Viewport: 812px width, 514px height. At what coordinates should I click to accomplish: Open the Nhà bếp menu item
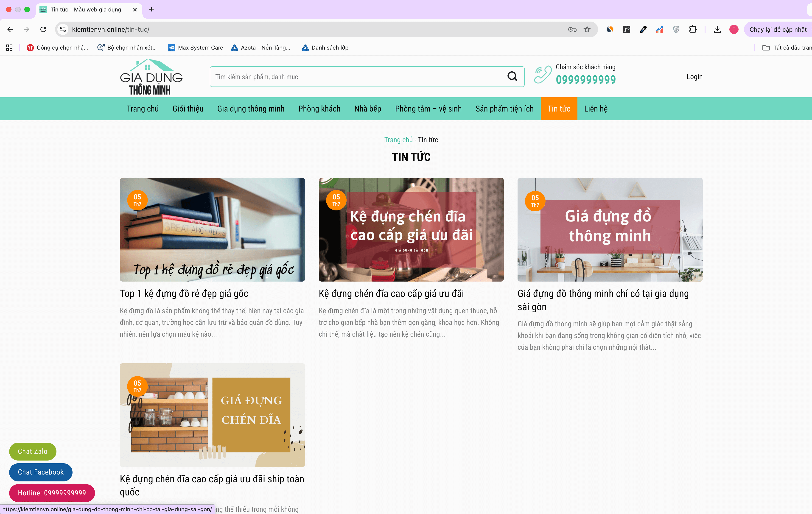[x=368, y=109]
